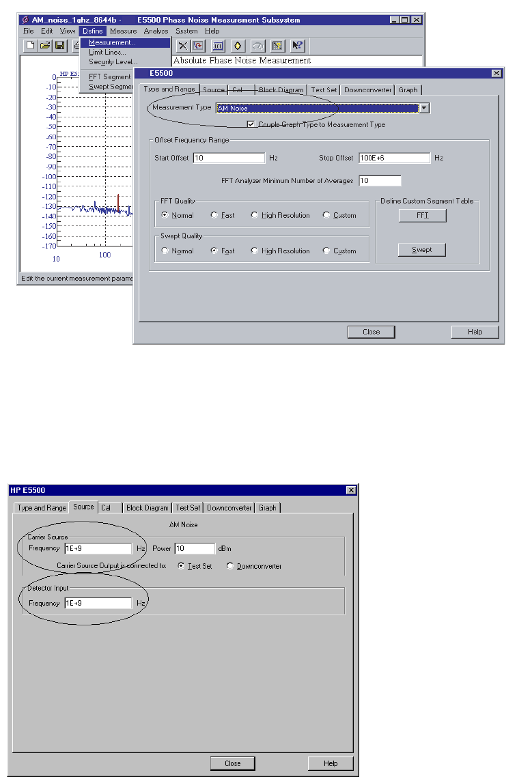Click the Open folder toolbar icon
This screenshot has height=777, width=532.
click(45, 46)
